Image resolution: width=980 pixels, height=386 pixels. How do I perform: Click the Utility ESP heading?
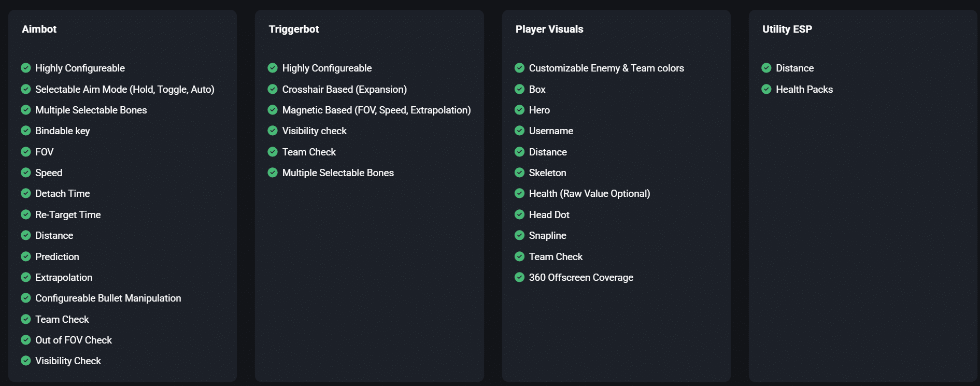coord(787,29)
